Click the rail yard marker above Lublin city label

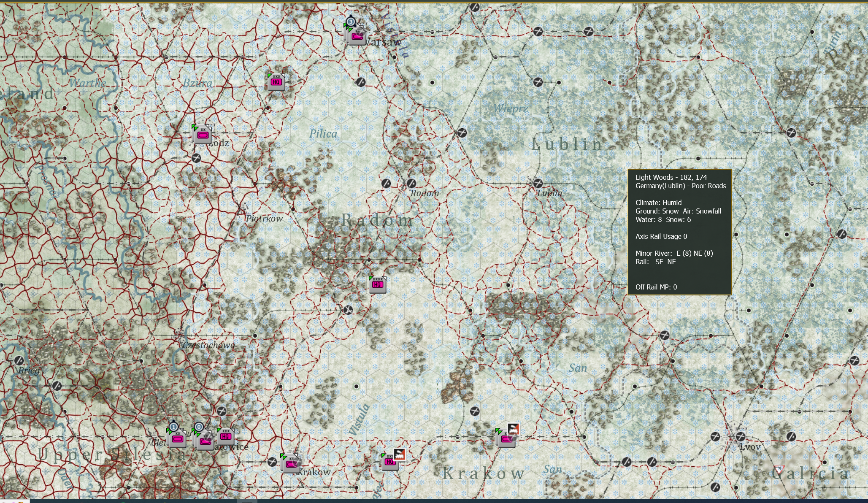(x=538, y=183)
